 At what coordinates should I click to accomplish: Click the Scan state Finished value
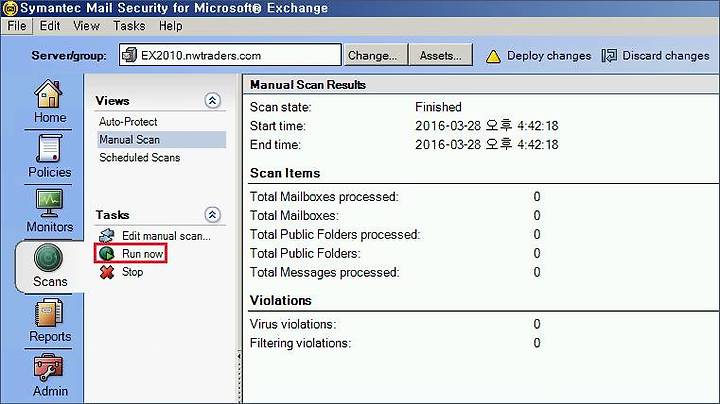[438, 107]
